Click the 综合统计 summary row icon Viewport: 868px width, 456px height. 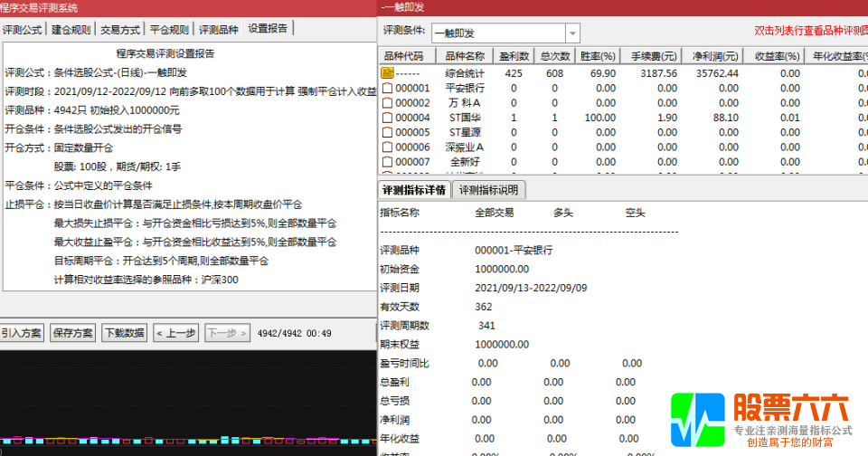pos(387,72)
